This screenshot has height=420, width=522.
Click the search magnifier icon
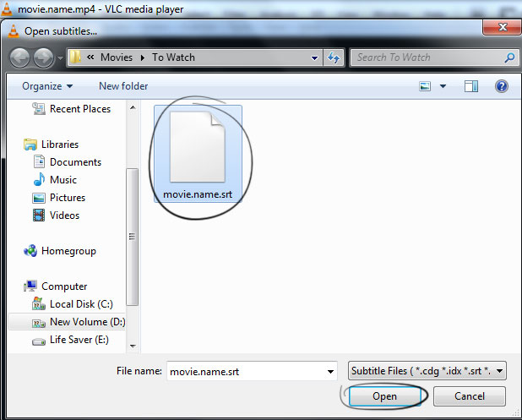509,57
